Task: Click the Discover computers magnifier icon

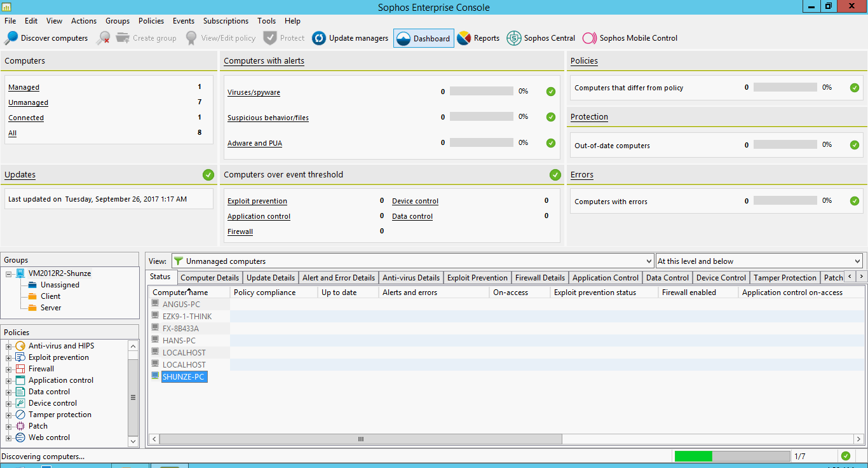Action: (11, 38)
